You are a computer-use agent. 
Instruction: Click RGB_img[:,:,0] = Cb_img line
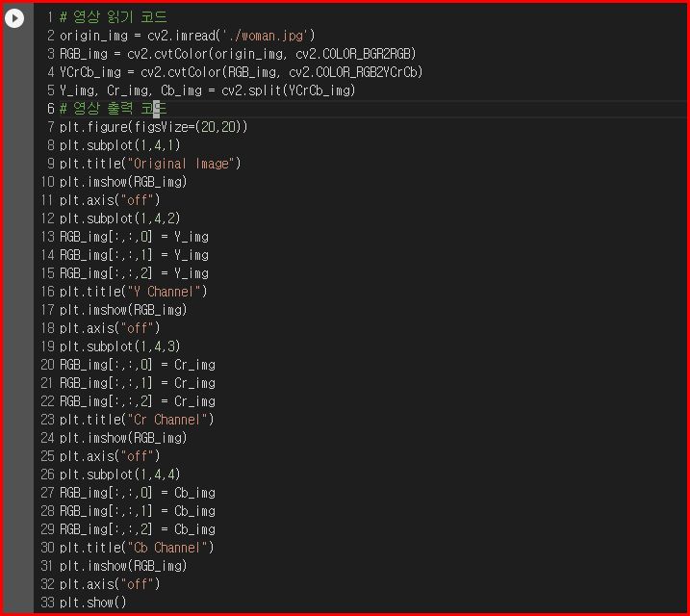tap(138, 493)
